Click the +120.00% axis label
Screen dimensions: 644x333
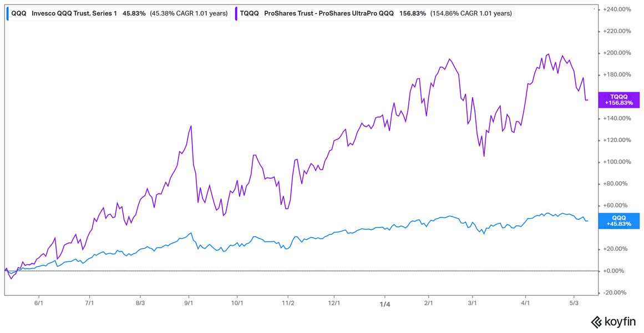[x=617, y=140]
